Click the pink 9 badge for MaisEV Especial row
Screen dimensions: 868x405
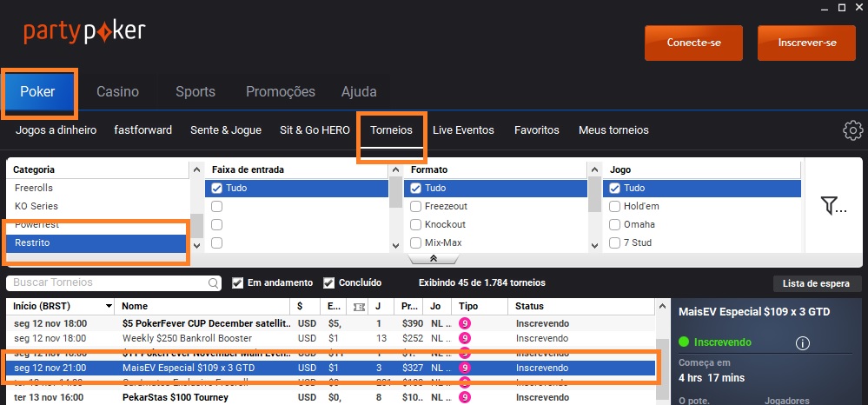(465, 368)
